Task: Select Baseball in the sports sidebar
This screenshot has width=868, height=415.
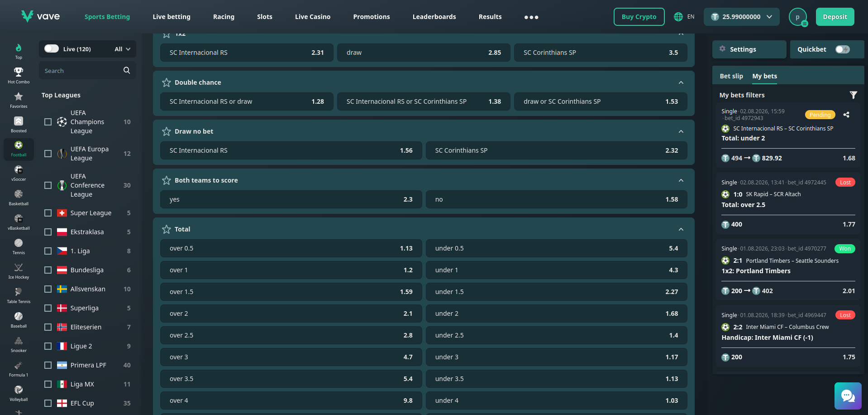Action: coord(19,320)
